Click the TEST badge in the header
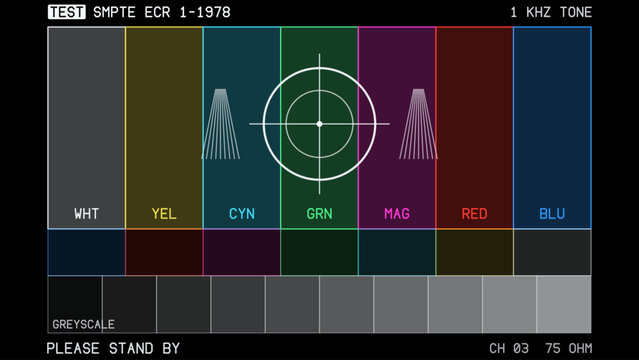 tap(67, 12)
